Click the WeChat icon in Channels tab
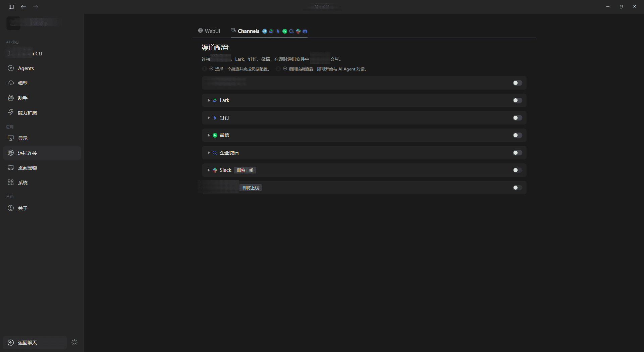This screenshot has width=644, height=352. [285, 31]
